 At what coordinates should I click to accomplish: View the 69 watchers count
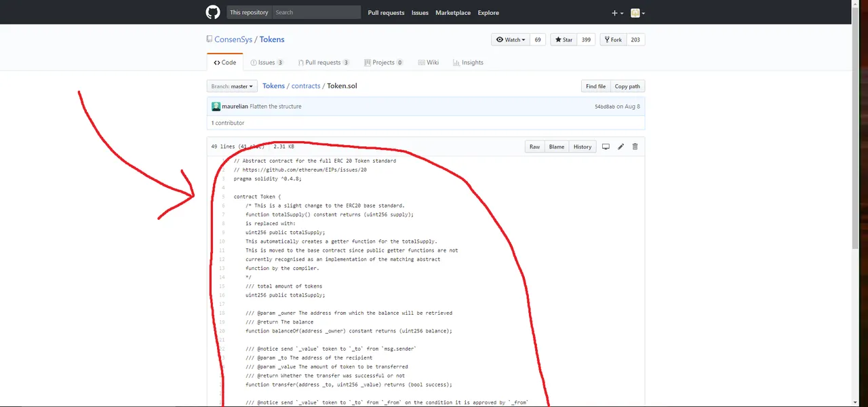pos(538,39)
